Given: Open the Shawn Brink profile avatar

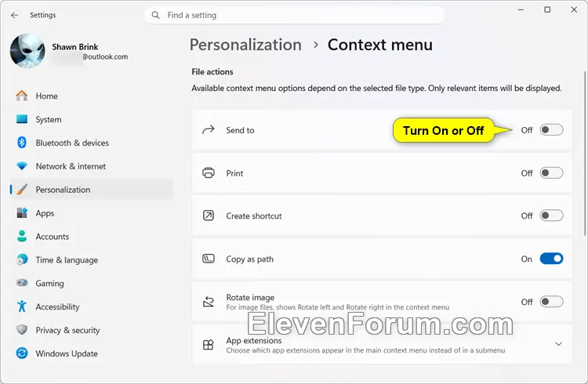Looking at the screenshot, I should pyautogui.click(x=27, y=51).
